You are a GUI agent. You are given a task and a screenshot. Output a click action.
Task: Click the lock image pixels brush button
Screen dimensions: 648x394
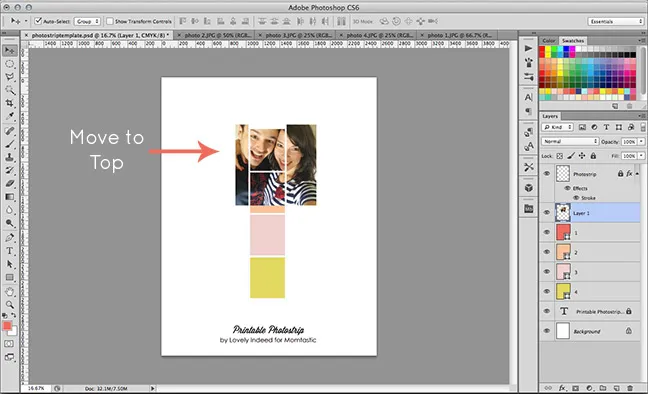[571, 156]
